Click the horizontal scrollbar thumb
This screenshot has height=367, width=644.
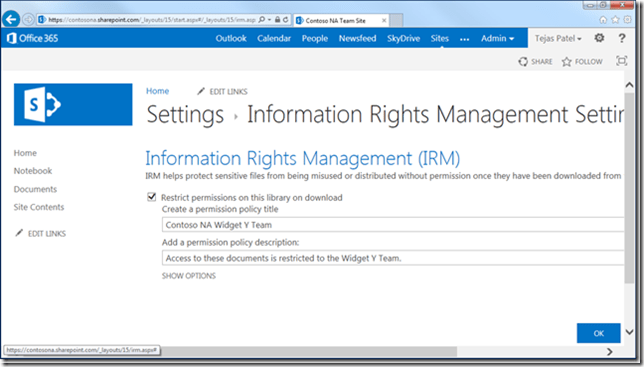tap(308, 351)
